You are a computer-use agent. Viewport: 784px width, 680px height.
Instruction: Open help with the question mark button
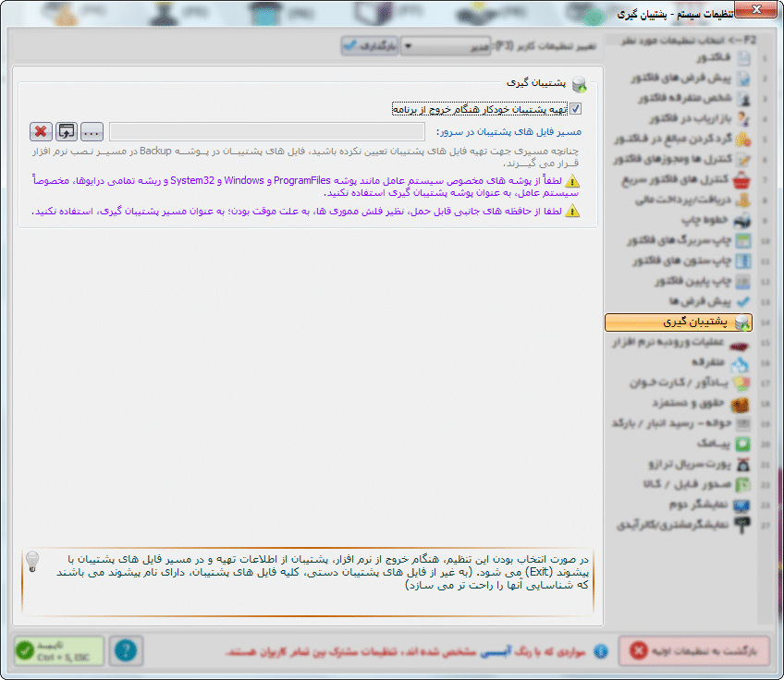coord(126,650)
